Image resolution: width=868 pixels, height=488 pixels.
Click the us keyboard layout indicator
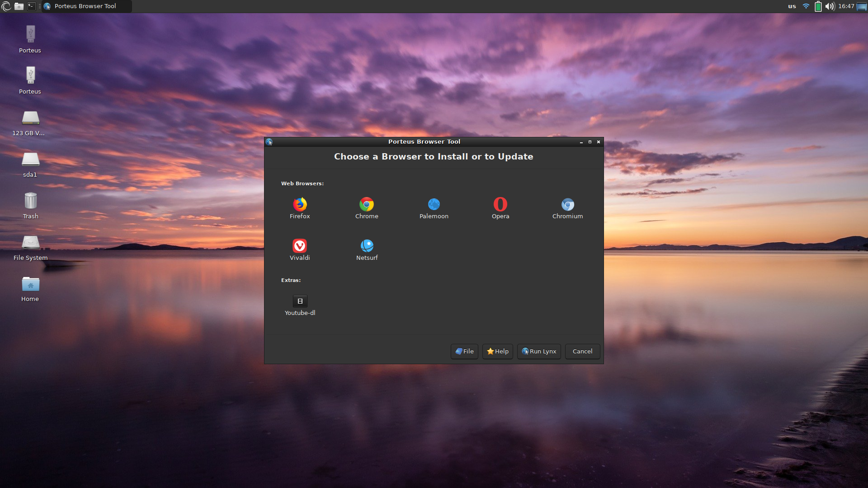[x=792, y=6]
